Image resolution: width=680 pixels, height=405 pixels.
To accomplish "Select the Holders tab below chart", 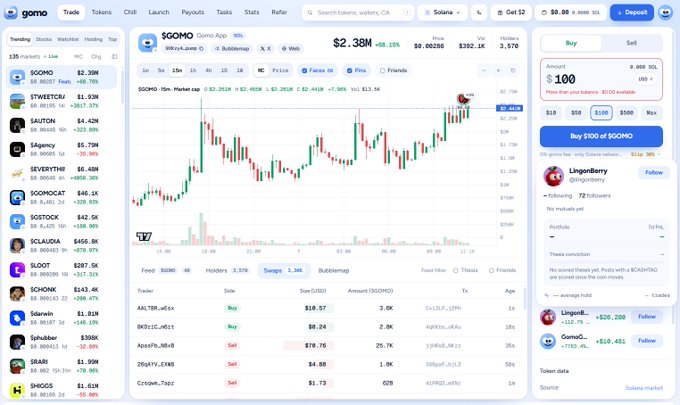I will click(227, 270).
